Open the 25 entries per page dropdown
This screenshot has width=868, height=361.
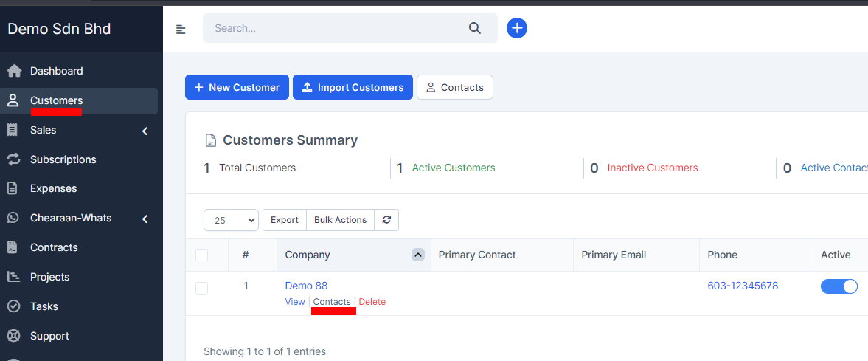click(x=231, y=220)
